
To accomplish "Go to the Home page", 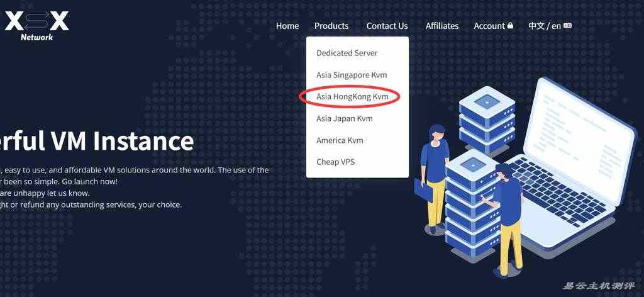I will (x=287, y=26).
